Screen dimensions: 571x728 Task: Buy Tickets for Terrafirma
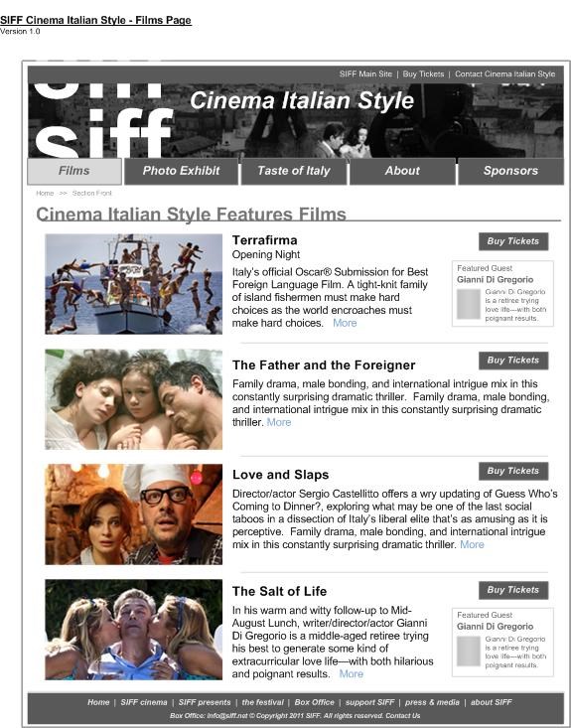tap(513, 241)
